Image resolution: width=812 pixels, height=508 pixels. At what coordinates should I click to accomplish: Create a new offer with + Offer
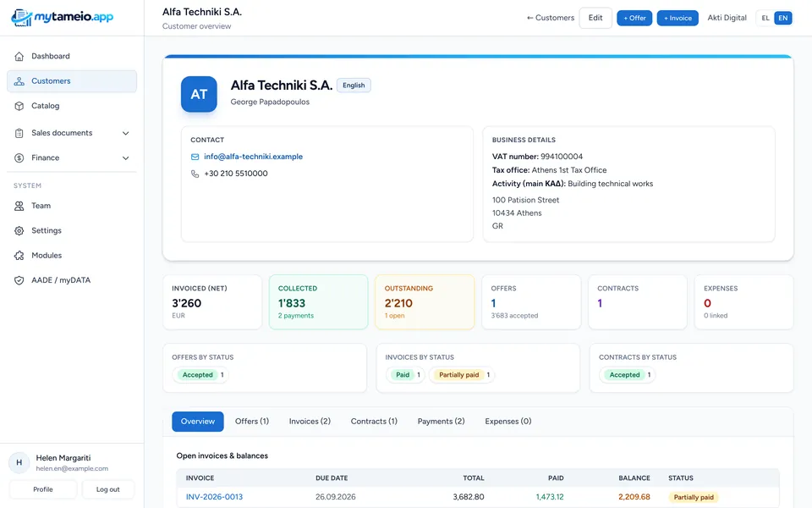pyautogui.click(x=634, y=18)
